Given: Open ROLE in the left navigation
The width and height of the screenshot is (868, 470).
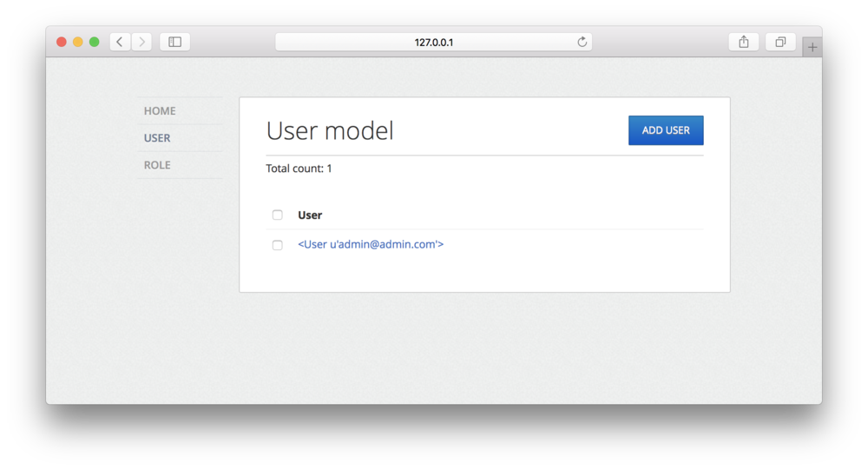Looking at the screenshot, I should pos(157,165).
